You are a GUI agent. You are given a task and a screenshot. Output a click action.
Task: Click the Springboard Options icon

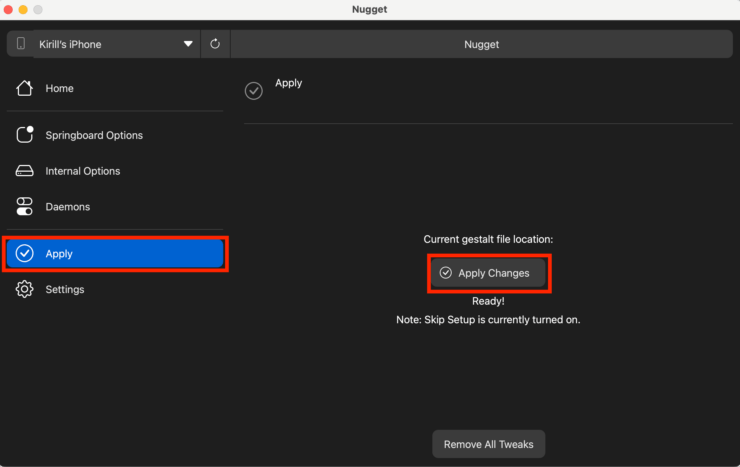[x=25, y=135]
